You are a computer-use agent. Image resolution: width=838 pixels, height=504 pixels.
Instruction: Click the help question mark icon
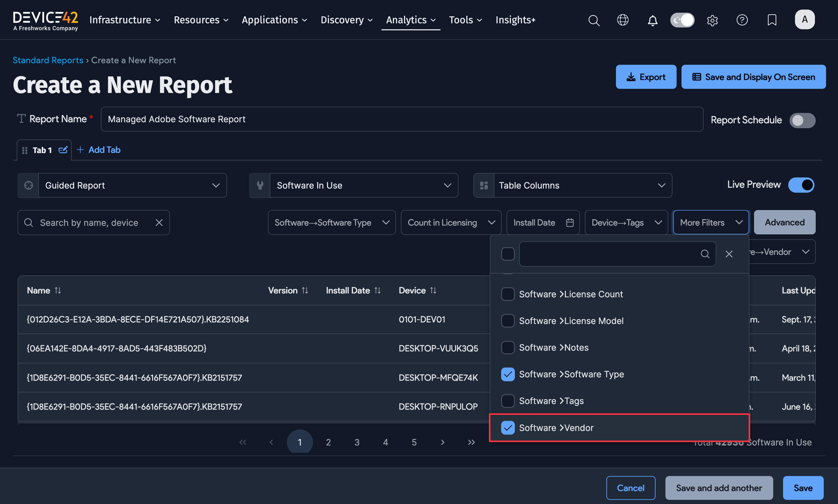(x=742, y=20)
